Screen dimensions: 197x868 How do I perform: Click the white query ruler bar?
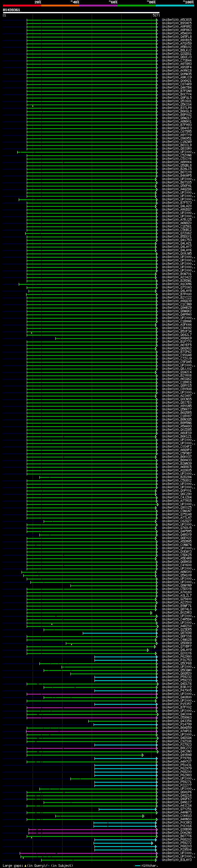click(81, 13)
